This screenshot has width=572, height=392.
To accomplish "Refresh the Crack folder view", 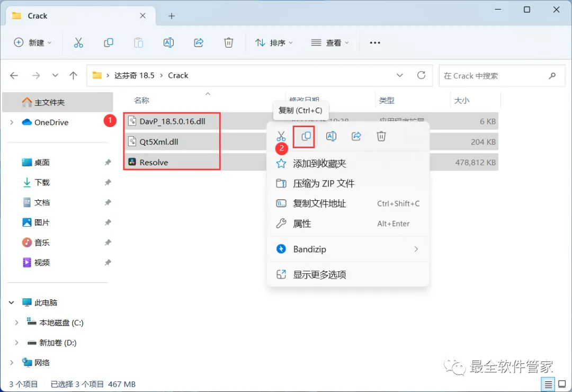I will pos(422,75).
